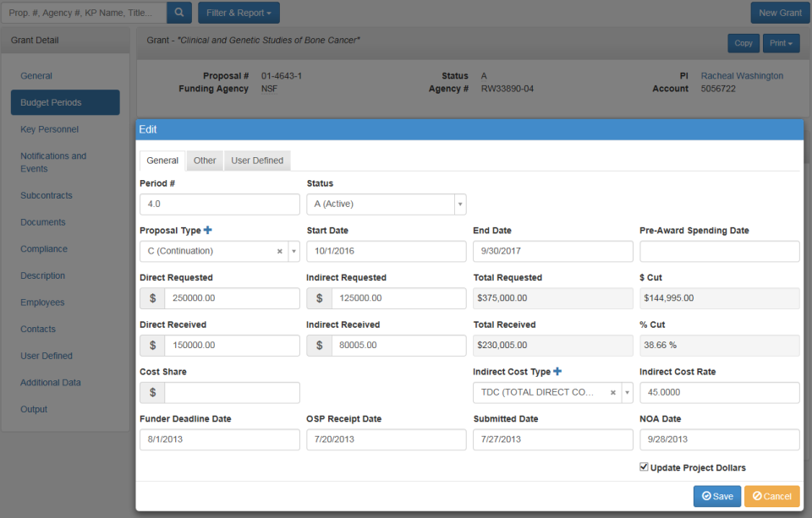Click the dollar icon on Indirect Received
This screenshot has height=518, width=812.
pos(321,345)
